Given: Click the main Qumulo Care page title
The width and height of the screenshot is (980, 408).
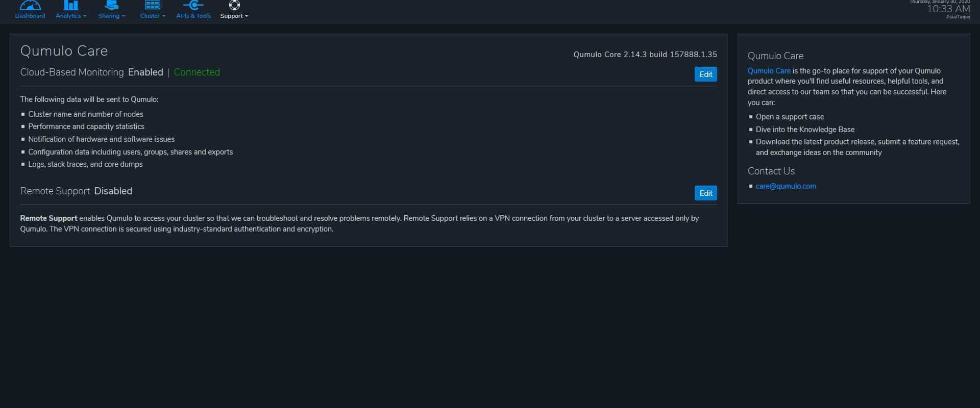Looking at the screenshot, I should 64,51.
